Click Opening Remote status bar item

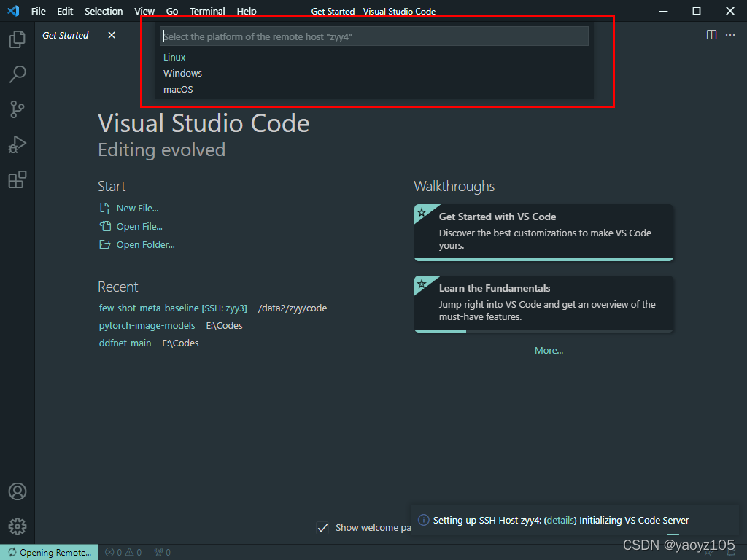coord(50,553)
